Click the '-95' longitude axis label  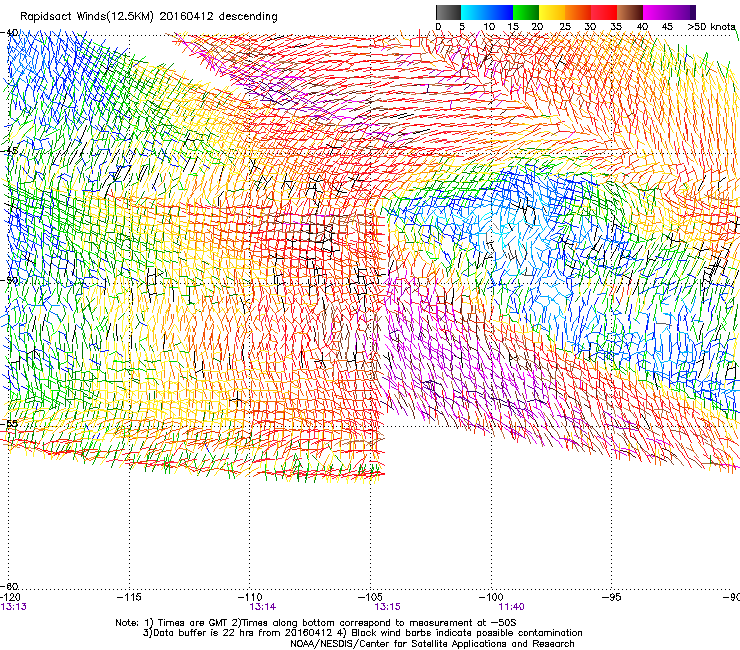612,597
